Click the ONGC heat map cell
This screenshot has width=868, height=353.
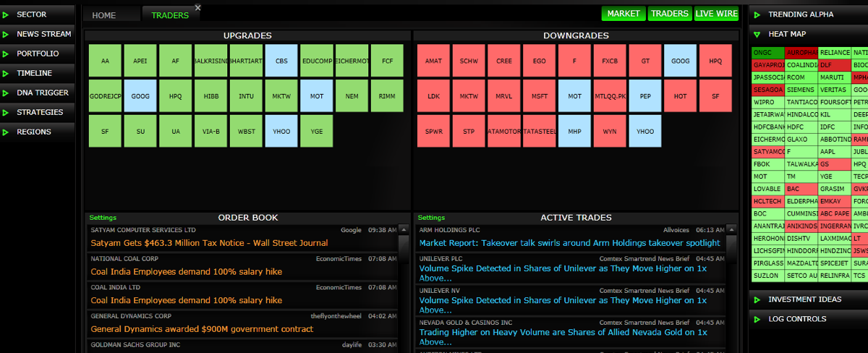[x=768, y=53]
